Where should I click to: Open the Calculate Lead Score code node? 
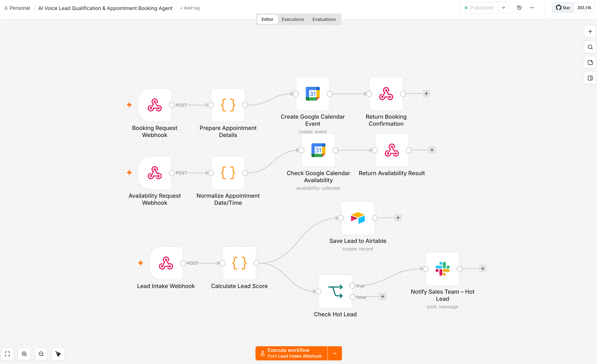click(239, 263)
